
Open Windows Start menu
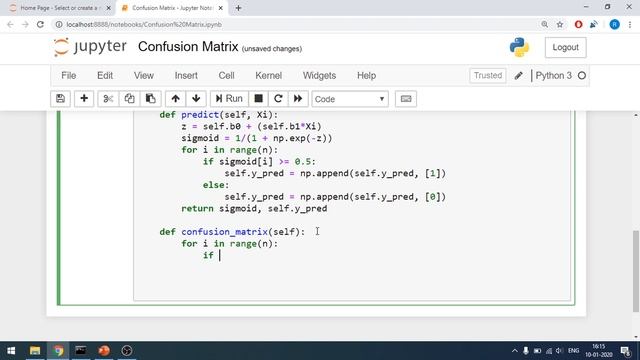coord(11,351)
